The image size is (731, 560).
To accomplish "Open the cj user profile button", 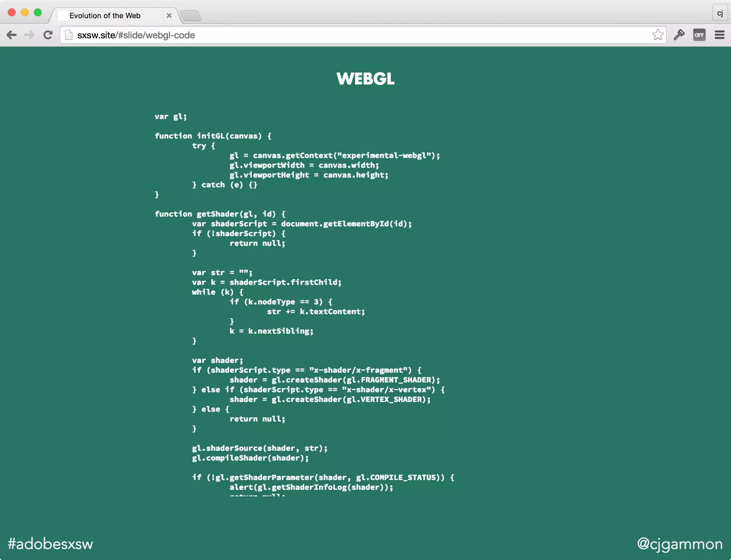I will point(720,13).
